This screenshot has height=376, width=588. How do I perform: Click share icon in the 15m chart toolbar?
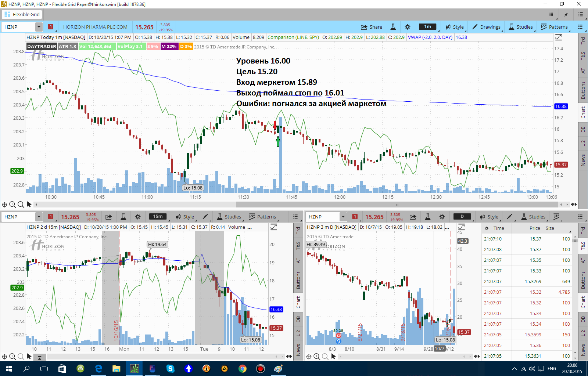pos(108,217)
